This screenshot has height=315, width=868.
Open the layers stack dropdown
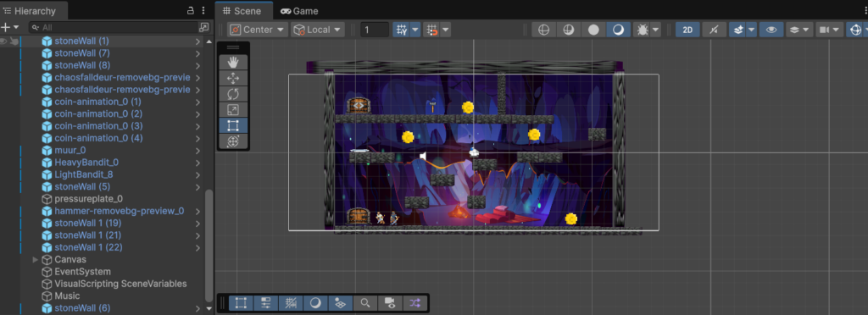click(799, 30)
